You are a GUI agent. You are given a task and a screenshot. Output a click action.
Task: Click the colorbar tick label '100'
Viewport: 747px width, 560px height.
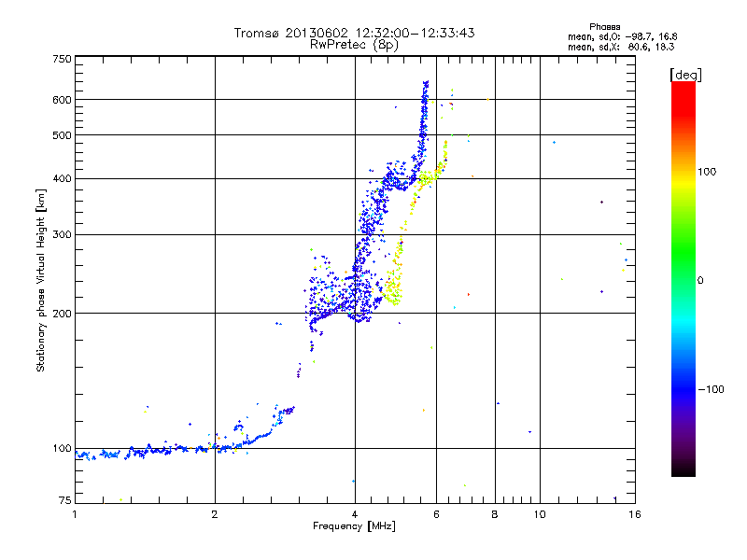click(707, 172)
